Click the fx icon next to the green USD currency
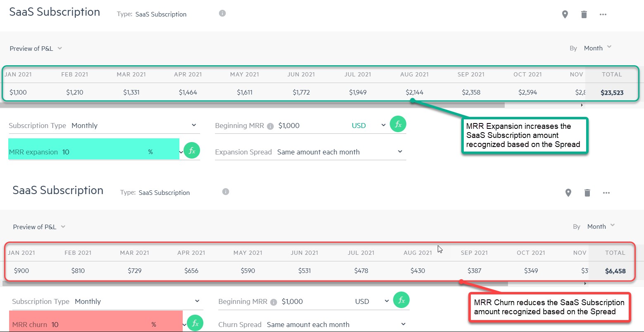The height and width of the screenshot is (332, 644). point(398,124)
